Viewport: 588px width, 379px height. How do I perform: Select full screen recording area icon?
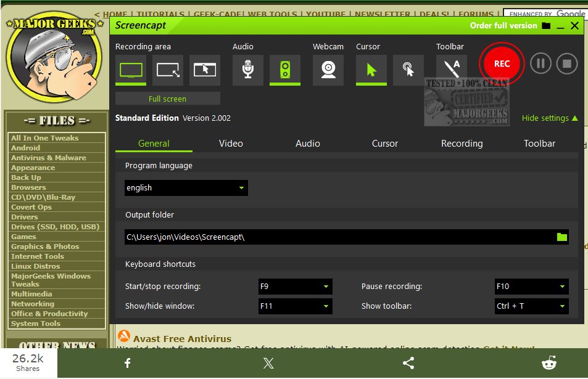[131, 70]
